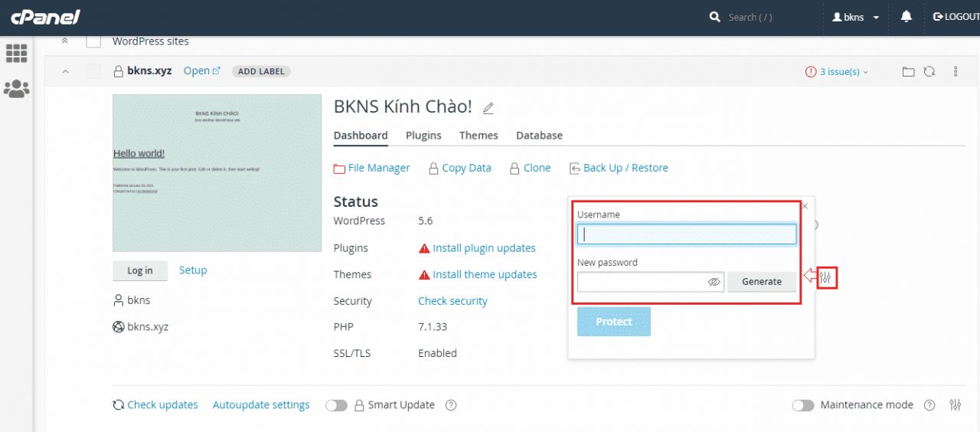Open File Manager
980x432 pixels.
[372, 168]
